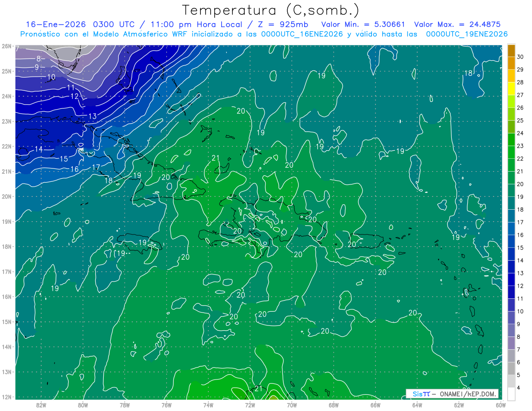Click the latitude axis label 23N
This screenshot has height=411, width=532.
pos(6,121)
